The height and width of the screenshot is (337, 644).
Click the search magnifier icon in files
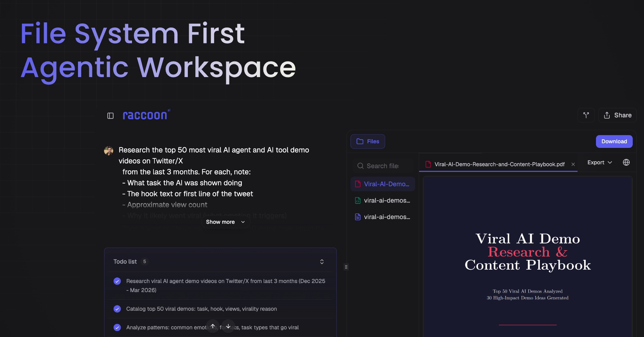(360, 166)
